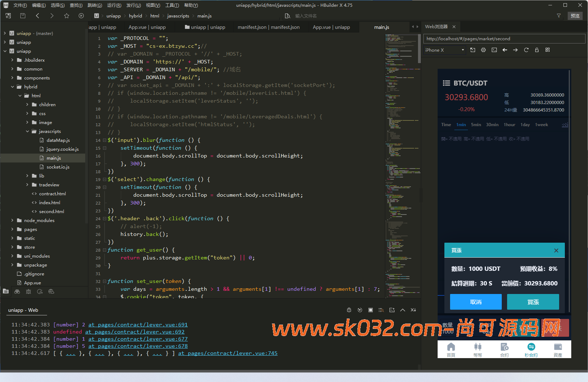Click the save file icon in toolbar
The height and width of the screenshot is (382, 588).
[x=23, y=16]
